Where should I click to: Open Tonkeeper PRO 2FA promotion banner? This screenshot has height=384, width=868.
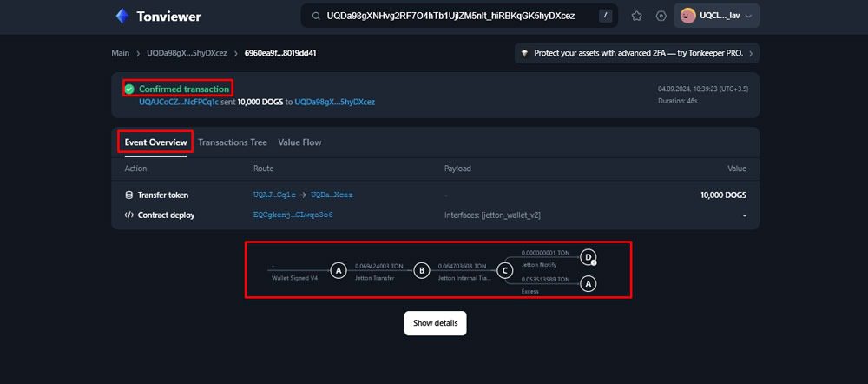click(636, 53)
